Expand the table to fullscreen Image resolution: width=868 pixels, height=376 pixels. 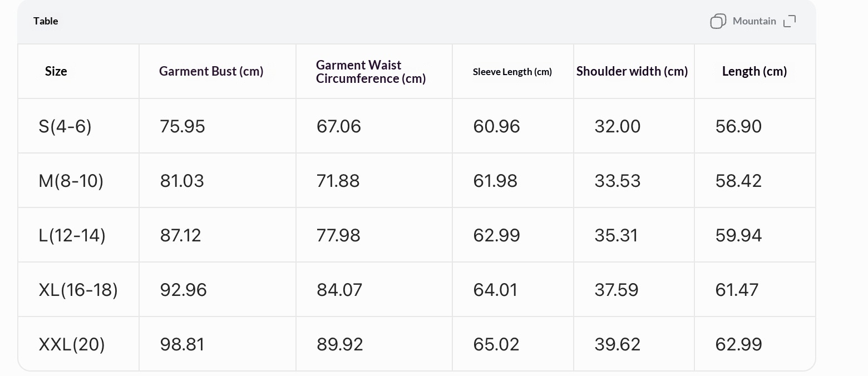point(790,21)
